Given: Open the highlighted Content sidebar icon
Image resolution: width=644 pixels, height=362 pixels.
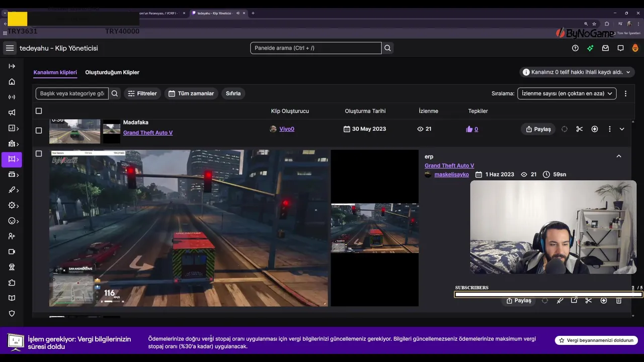Looking at the screenshot, I should pyautogui.click(x=12, y=159).
